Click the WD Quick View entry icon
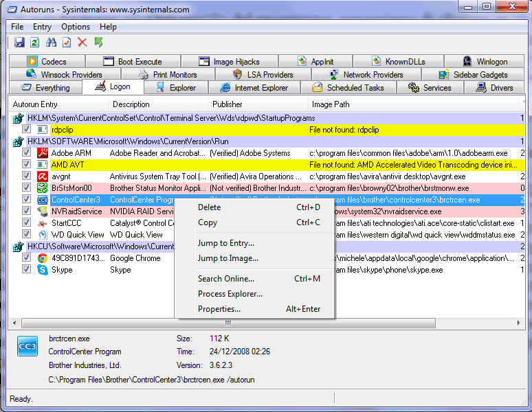 click(43, 234)
